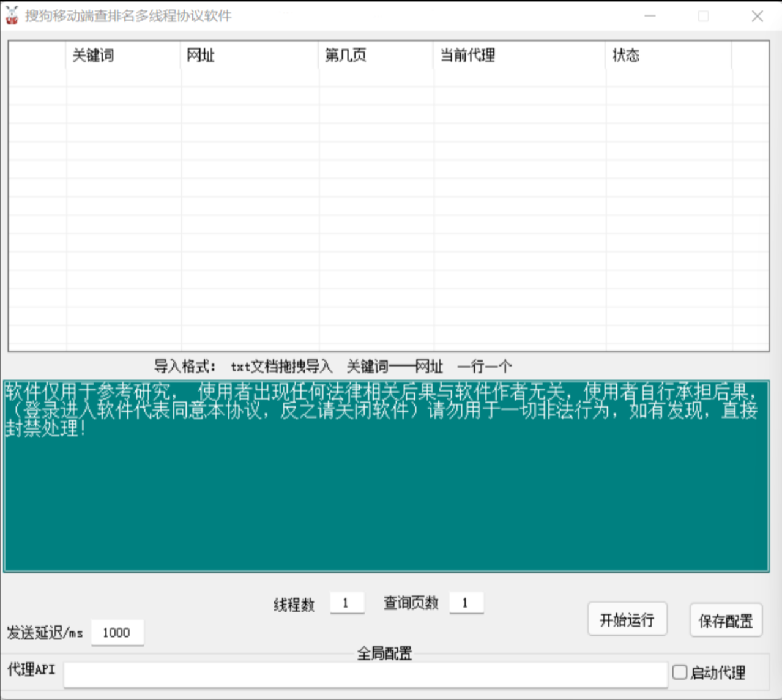Click the 保存配置 button

[x=726, y=620]
